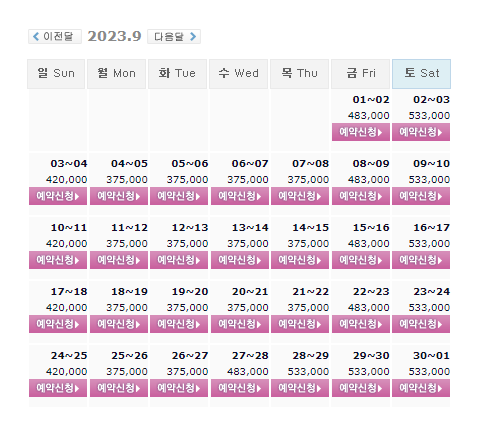Go to next month (다음달)
Screen dimensions: 482x423
[174, 36]
